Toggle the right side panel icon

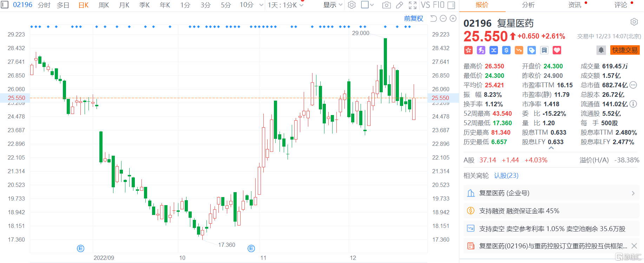click(x=452, y=5)
